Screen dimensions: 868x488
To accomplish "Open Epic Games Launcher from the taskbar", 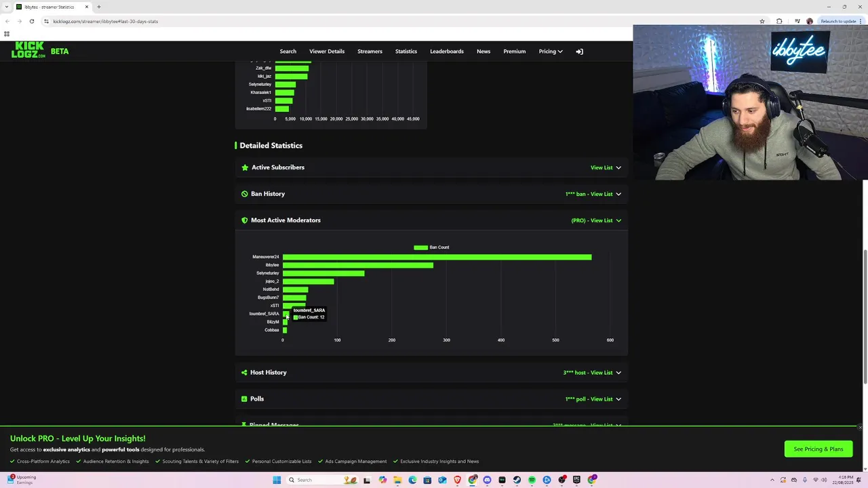I will [577, 480].
